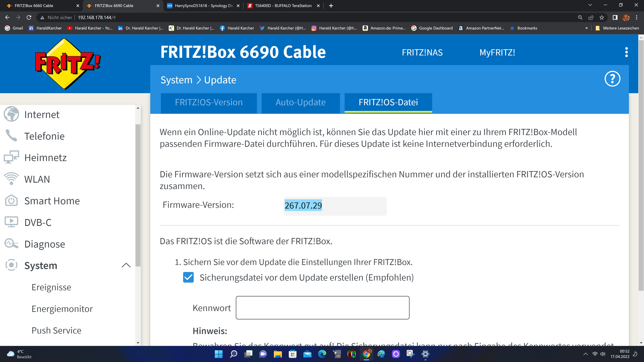Collapse the System menu chevron
Screen dimensions: 644x362
click(x=126, y=265)
